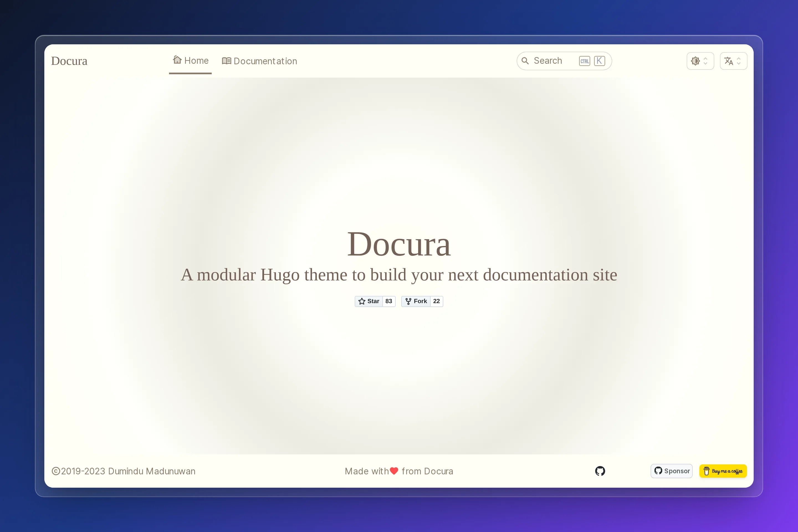Click the CTRL keyboard shortcut badge

tap(585, 61)
